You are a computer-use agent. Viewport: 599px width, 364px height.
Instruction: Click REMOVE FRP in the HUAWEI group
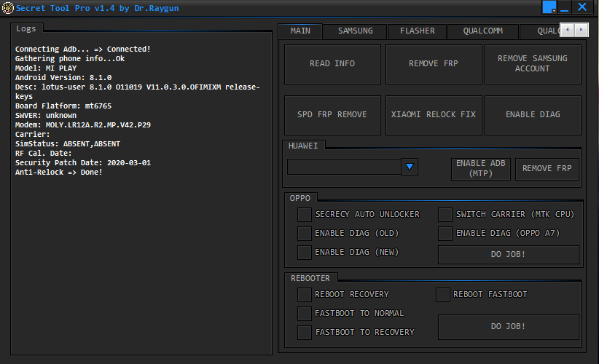[x=547, y=169]
